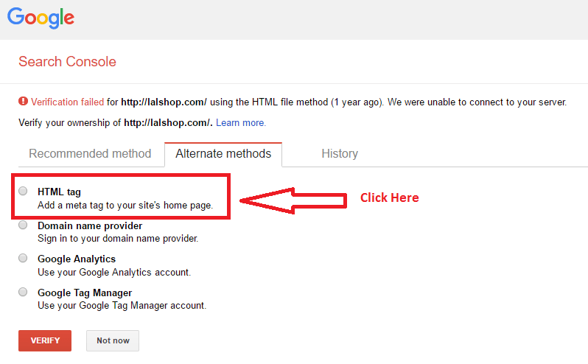Click 'Use your Google Tag Manager account.' text
The width and height of the screenshot is (588, 364).
click(122, 306)
